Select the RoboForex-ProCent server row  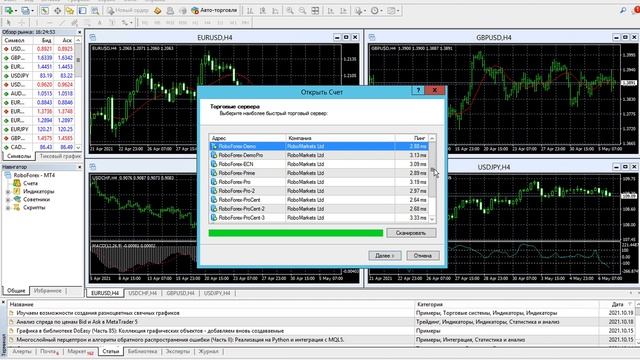(x=319, y=200)
